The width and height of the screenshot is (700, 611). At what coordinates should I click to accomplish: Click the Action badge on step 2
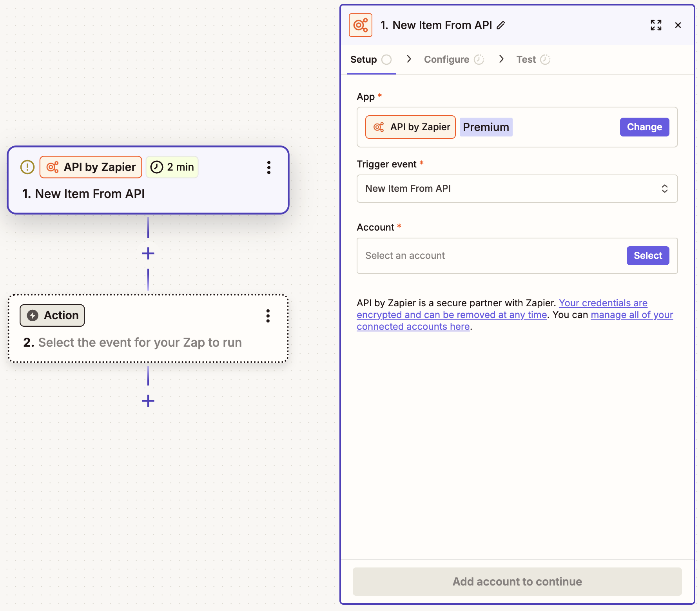pyautogui.click(x=53, y=315)
